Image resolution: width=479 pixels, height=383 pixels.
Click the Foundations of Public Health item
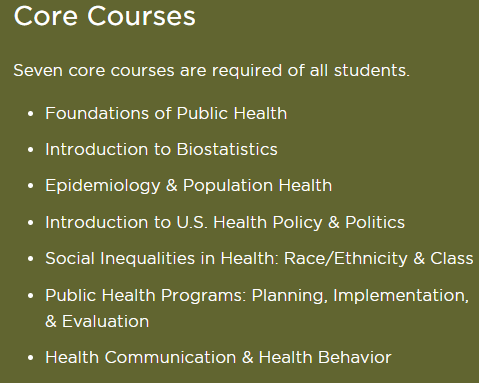pyautogui.click(x=166, y=113)
